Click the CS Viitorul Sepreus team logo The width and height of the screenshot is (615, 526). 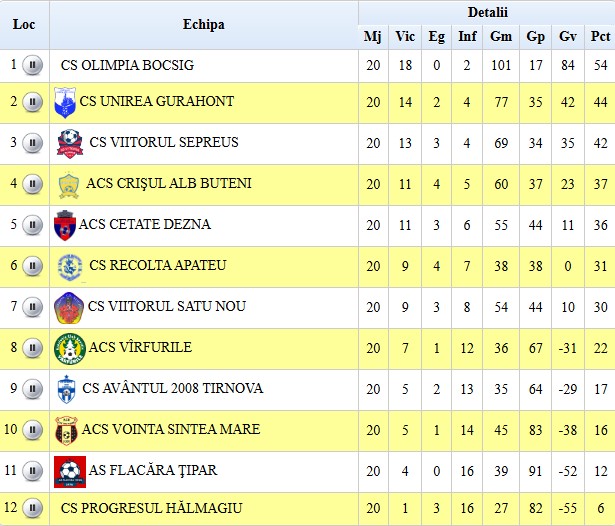[x=69, y=143]
